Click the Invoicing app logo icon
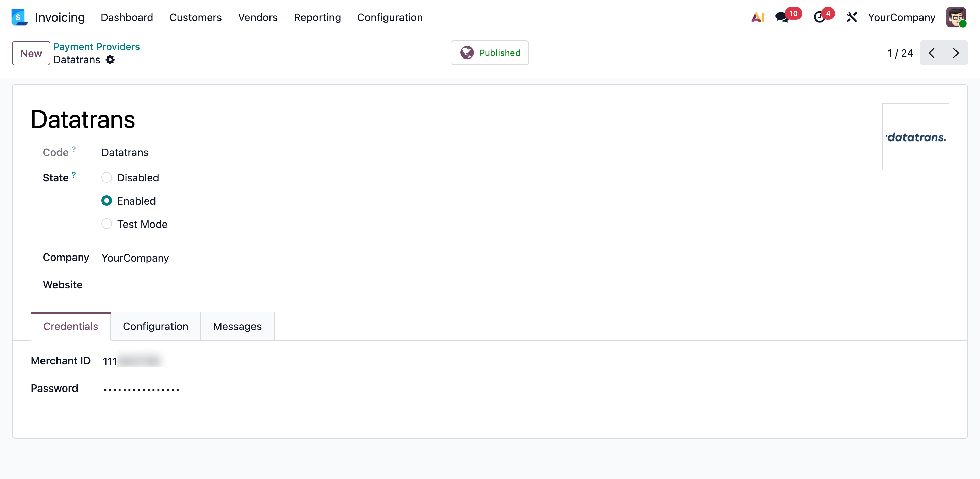Viewport: 980px width, 479px height. (19, 17)
